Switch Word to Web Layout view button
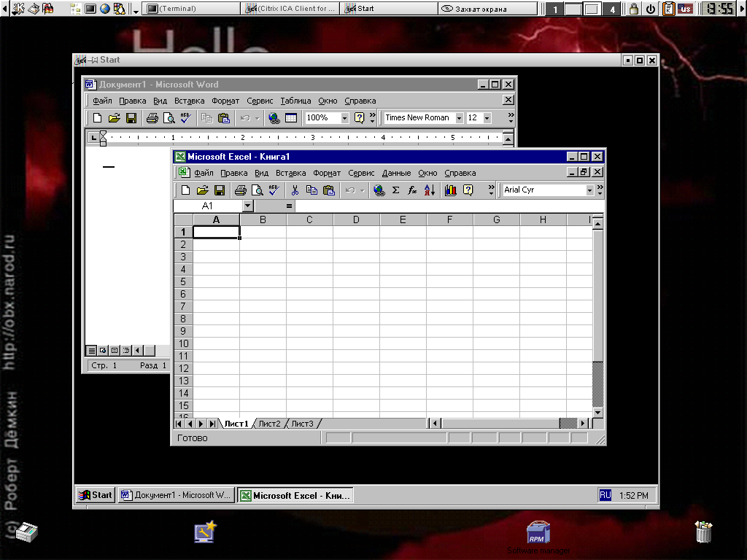This screenshot has width=747, height=560. pyautogui.click(x=103, y=351)
